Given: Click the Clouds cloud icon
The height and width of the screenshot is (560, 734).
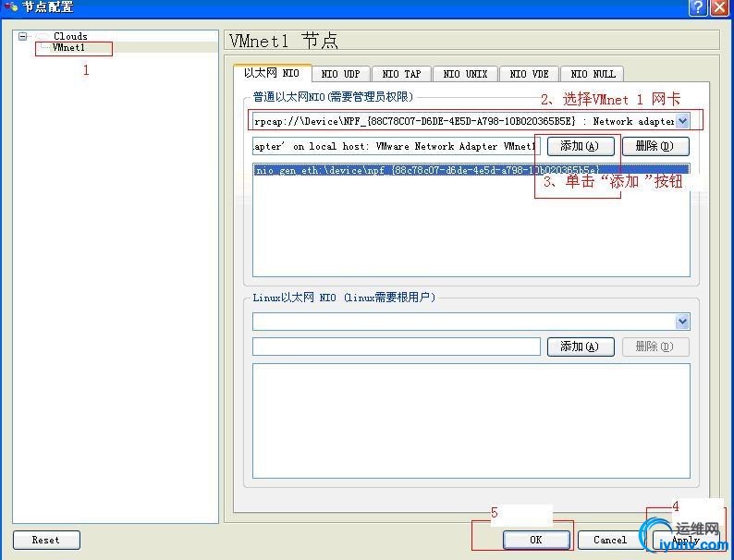Looking at the screenshot, I should [43, 36].
